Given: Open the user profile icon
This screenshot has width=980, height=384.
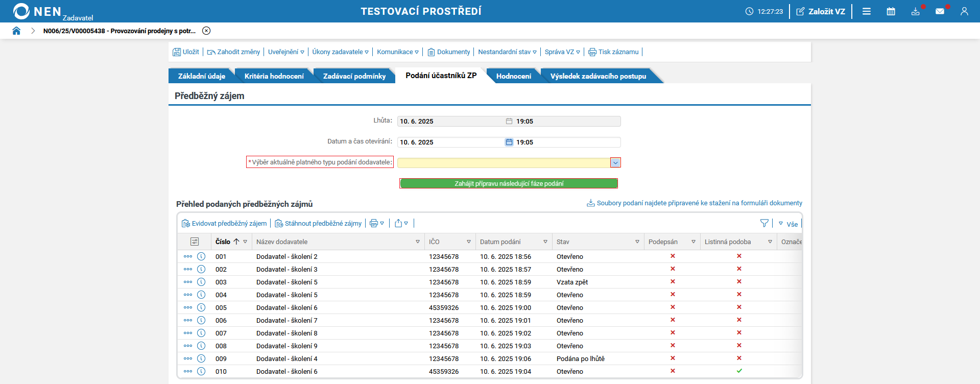Looking at the screenshot, I should pyautogui.click(x=964, y=11).
